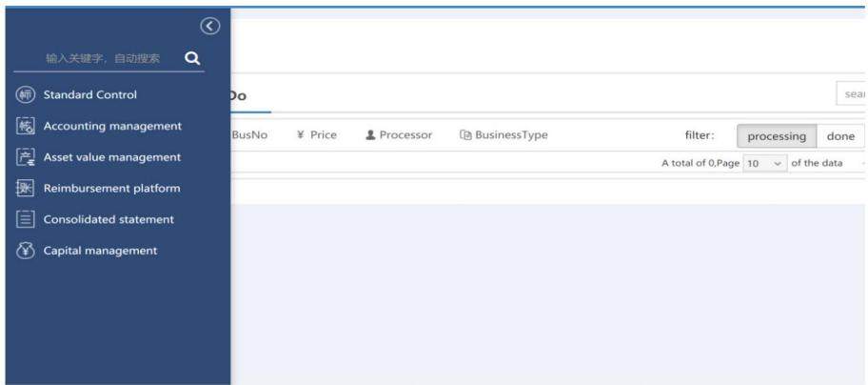Sort by the Processor column header
The height and width of the screenshot is (385, 868).
coord(399,134)
